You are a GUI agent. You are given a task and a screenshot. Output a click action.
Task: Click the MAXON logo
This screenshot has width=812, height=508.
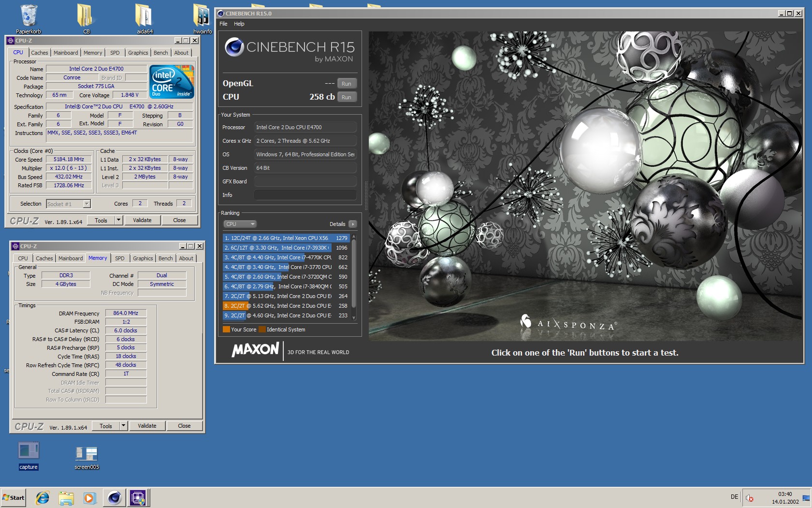point(255,350)
